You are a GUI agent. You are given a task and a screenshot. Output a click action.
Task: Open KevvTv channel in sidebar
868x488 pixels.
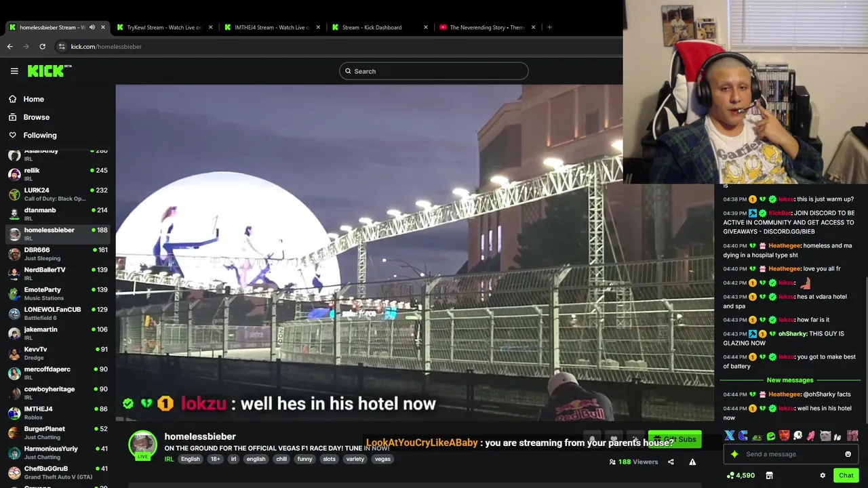pos(58,353)
